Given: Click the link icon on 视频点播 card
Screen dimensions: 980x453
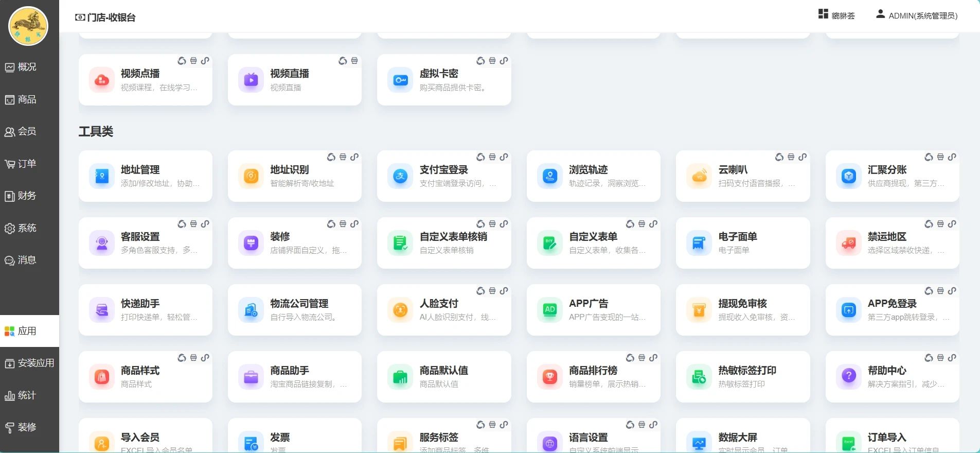Looking at the screenshot, I should point(205,61).
